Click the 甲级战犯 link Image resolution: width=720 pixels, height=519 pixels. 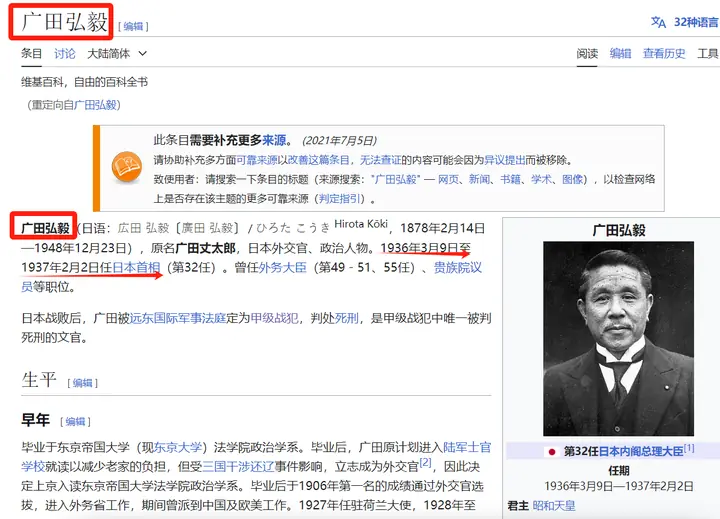pyautogui.click(x=274, y=318)
